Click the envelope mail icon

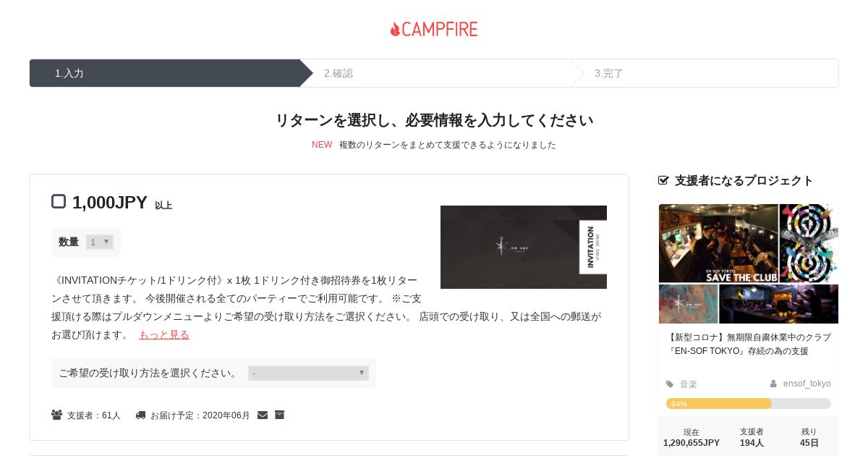[263, 415]
